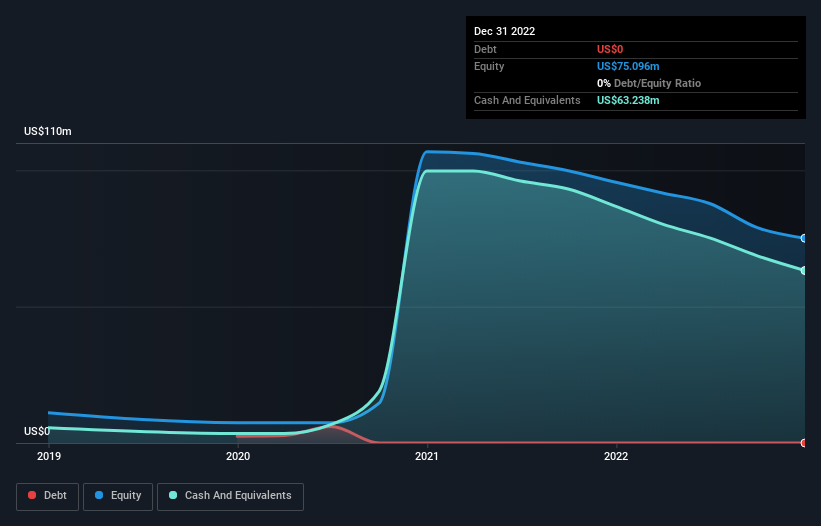Viewport: 821px width, 526px height.
Task: Click the Equity label in tooltip
Action: [x=489, y=66]
